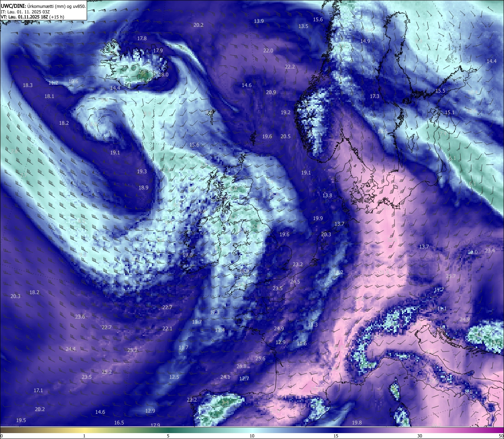This screenshot has width=504, height=439.
Task: Click the 10 tick on color scale
Action: 252,436
